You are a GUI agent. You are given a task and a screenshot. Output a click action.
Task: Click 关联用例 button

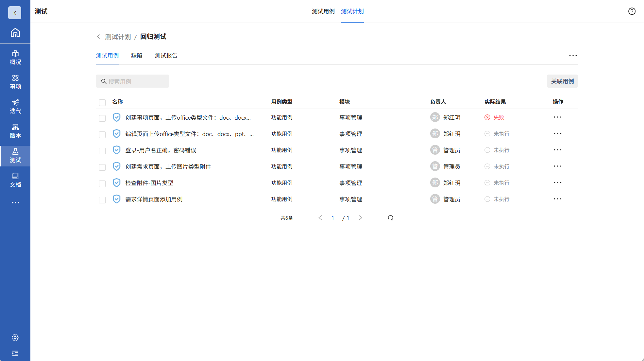pyautogui.click(x=562, y=81)
